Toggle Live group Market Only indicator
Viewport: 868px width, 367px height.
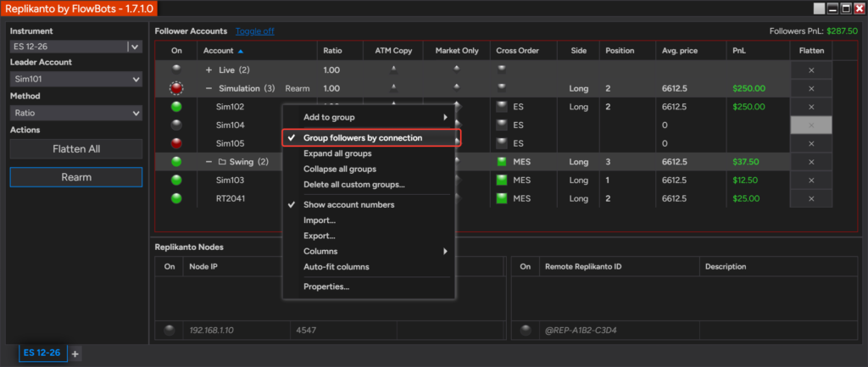click(456, 70)
